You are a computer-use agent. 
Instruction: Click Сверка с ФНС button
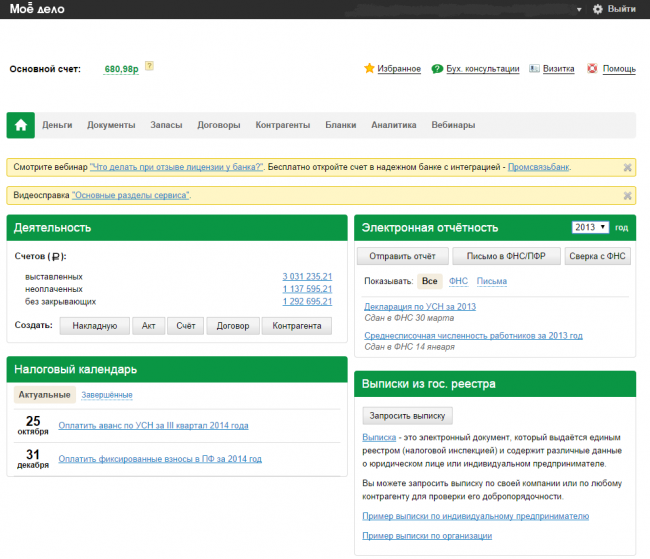[x=597, y=256]
